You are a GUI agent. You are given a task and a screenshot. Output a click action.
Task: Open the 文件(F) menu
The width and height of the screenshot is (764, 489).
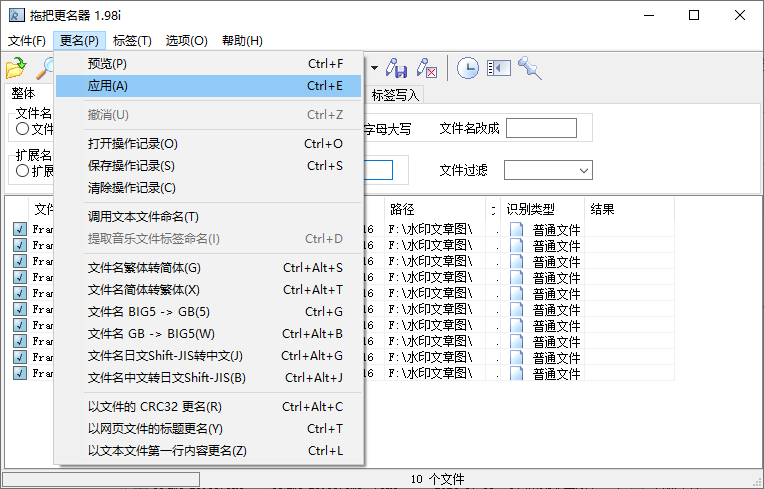click(x=27, y=40)
